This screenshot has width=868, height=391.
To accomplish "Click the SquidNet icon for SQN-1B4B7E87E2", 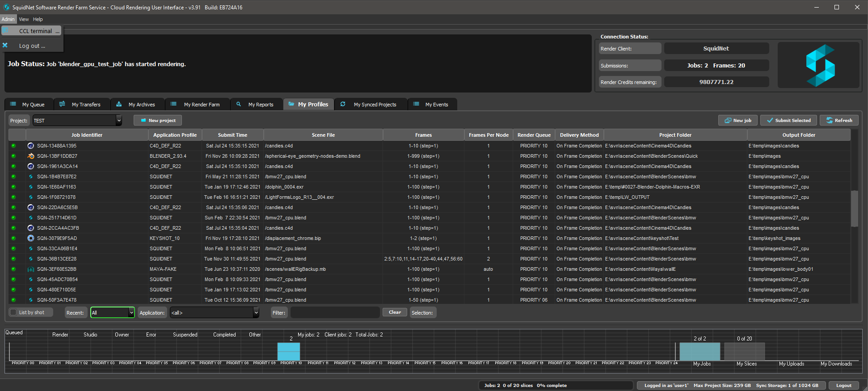I will point(30,177).
